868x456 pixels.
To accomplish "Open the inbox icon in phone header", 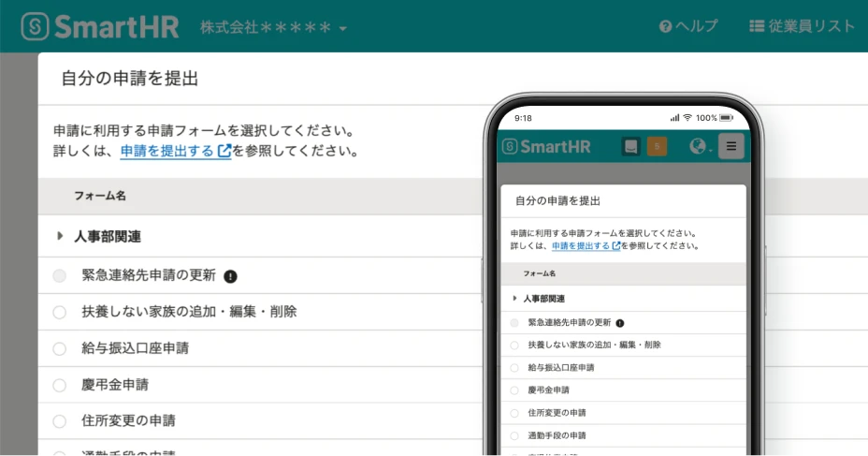I will [x=631, y=147].
